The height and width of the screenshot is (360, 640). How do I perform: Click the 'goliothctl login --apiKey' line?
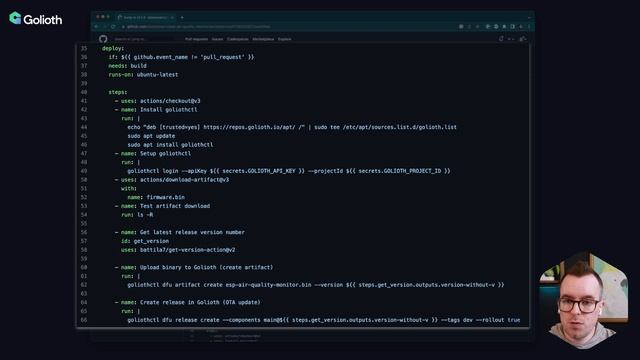coord(289,171)
